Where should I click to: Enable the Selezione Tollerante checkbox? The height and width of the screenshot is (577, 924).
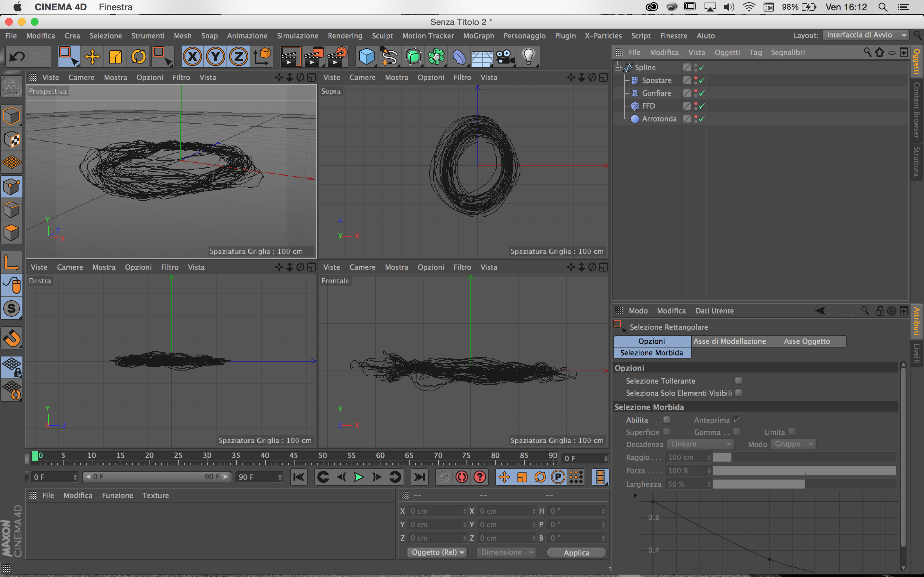click(x=739, y=380)
